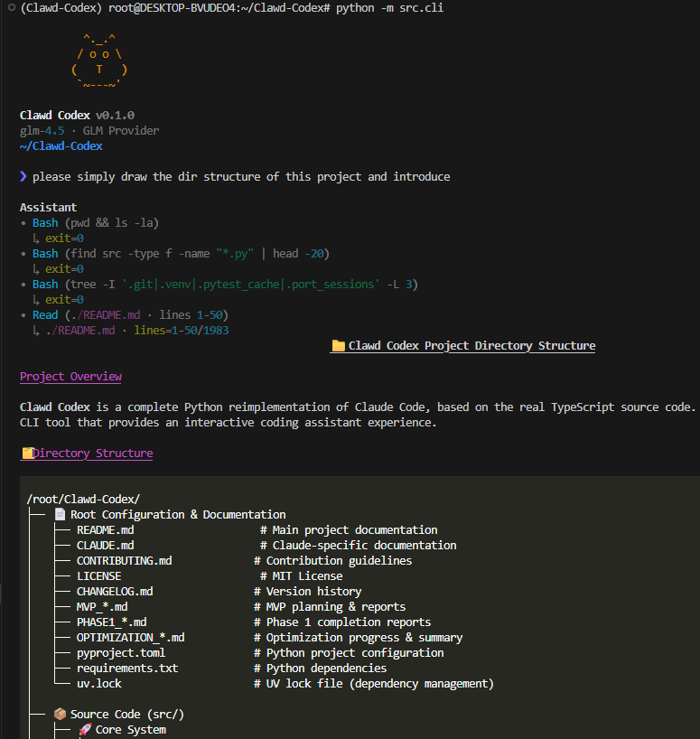Click 'glm-4.5 · GLM Provider' model line

pos(89,131)
